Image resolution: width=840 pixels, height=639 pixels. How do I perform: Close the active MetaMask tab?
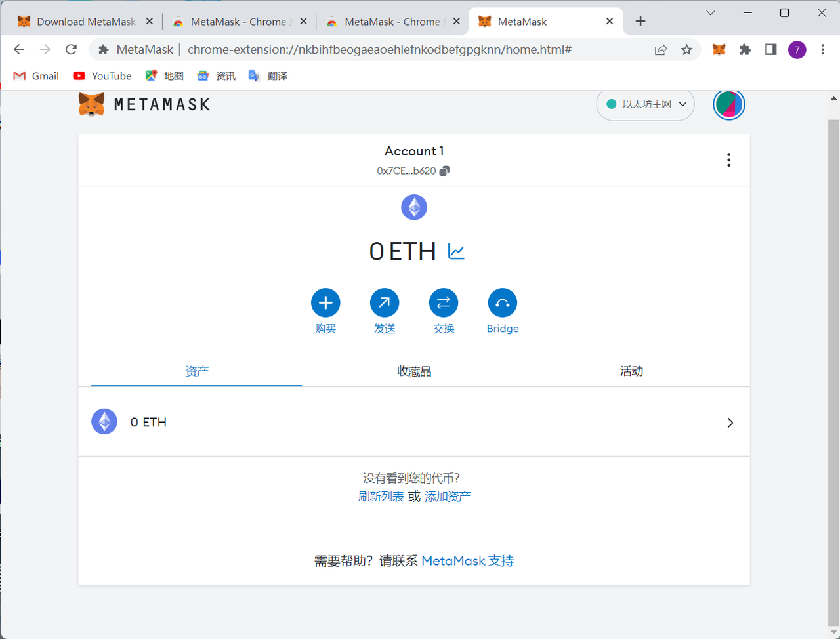(610, 22)
